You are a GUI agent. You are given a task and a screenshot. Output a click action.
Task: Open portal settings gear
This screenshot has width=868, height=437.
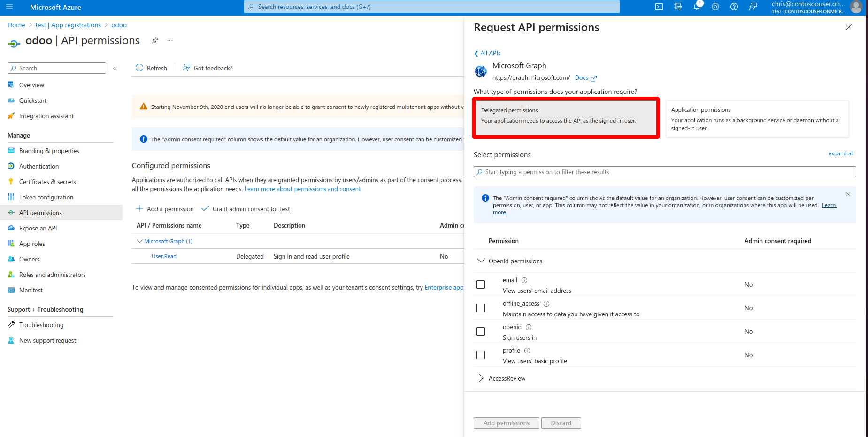point(715,7)
